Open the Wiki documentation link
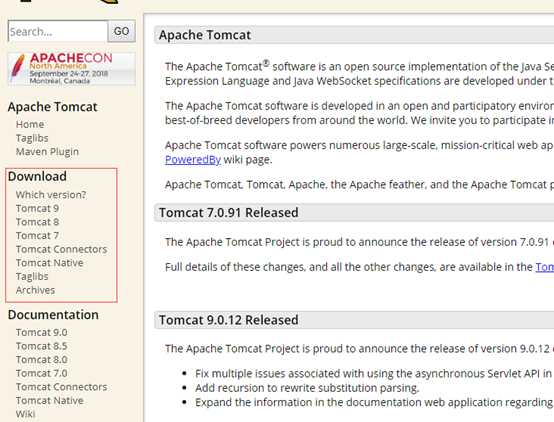This screenshot has height=422, width=554. click(x=25, y=414)
